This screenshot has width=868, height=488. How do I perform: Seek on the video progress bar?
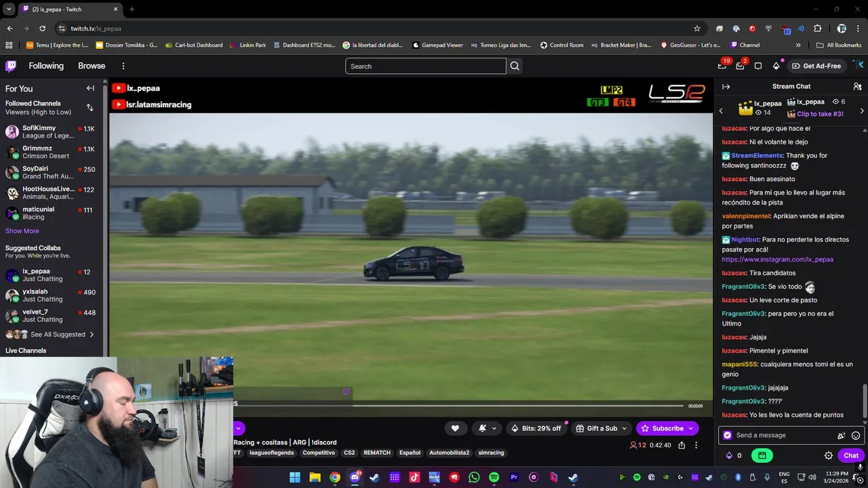click(459, 405)
